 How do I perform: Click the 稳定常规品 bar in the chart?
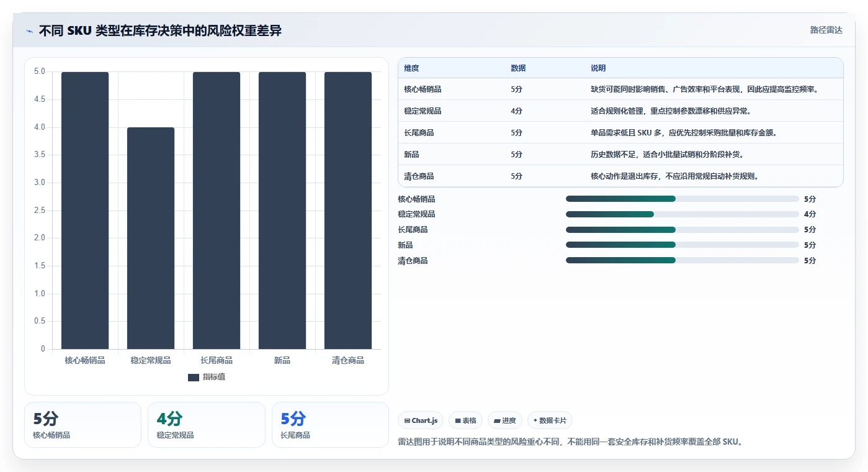(x=151, y=238)
